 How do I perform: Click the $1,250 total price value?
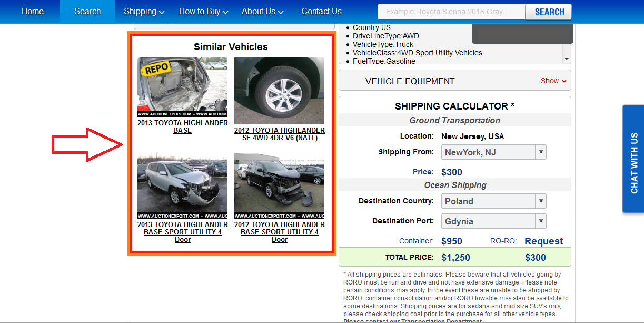pos(455,258)
